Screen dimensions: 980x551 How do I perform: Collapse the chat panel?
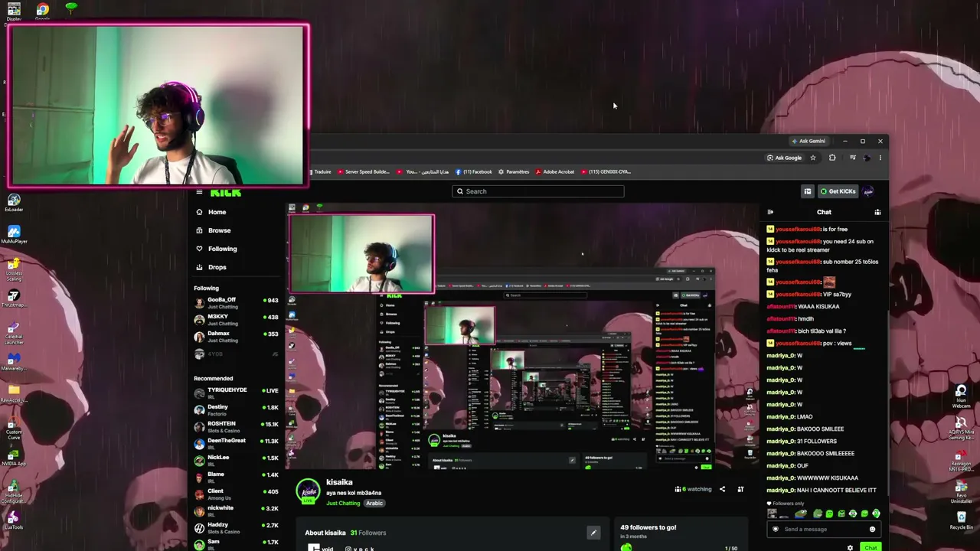tap(770, 212)
